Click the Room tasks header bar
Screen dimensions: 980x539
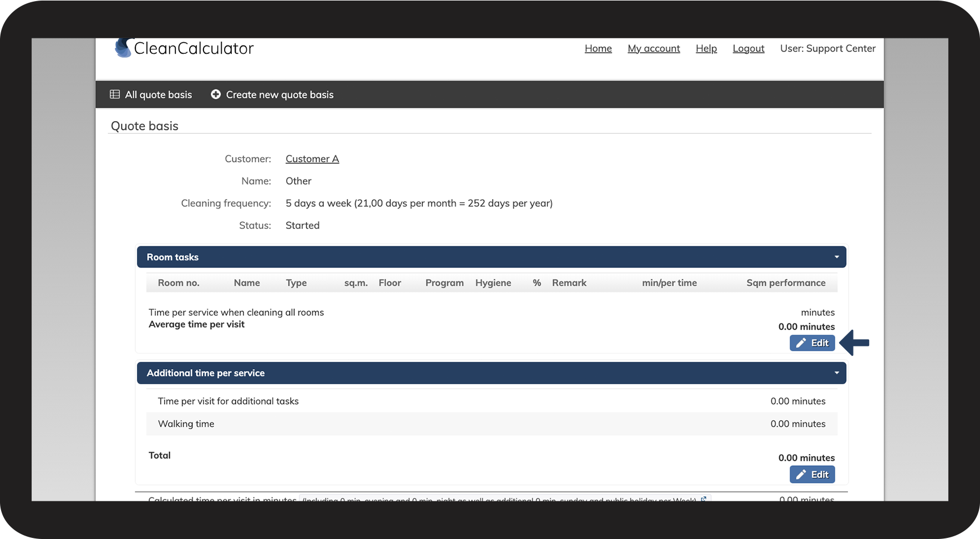pyautogui.click(x=491, y=257)
